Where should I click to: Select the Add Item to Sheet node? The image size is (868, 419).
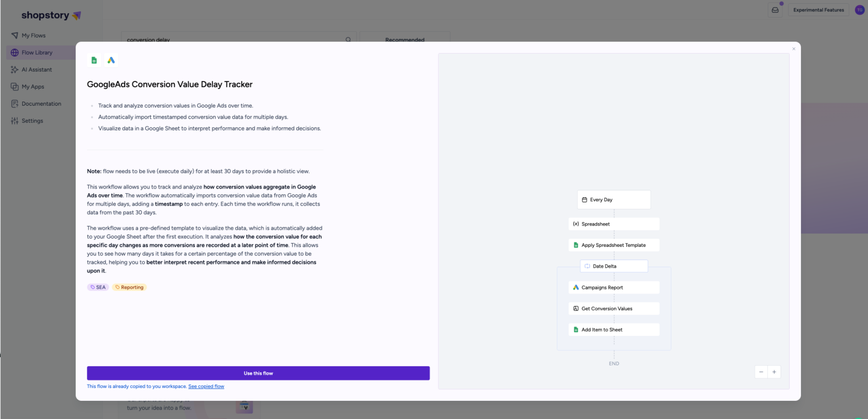(x=614, y=330)
